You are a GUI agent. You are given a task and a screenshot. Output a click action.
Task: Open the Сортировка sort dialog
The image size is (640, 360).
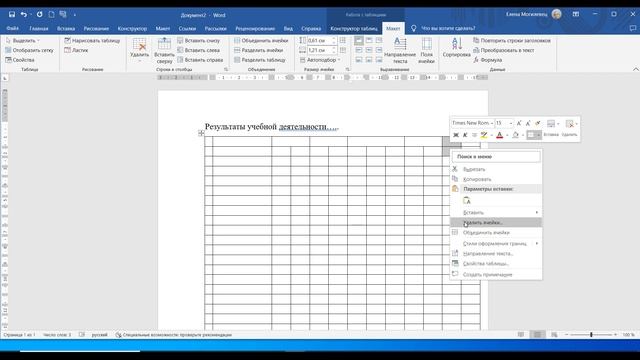(456, 47)
